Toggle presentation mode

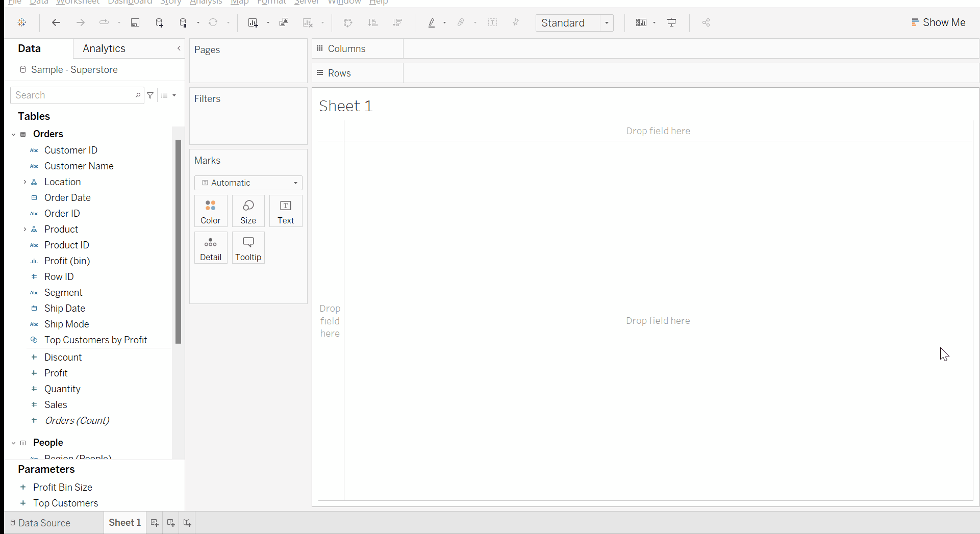672,22
